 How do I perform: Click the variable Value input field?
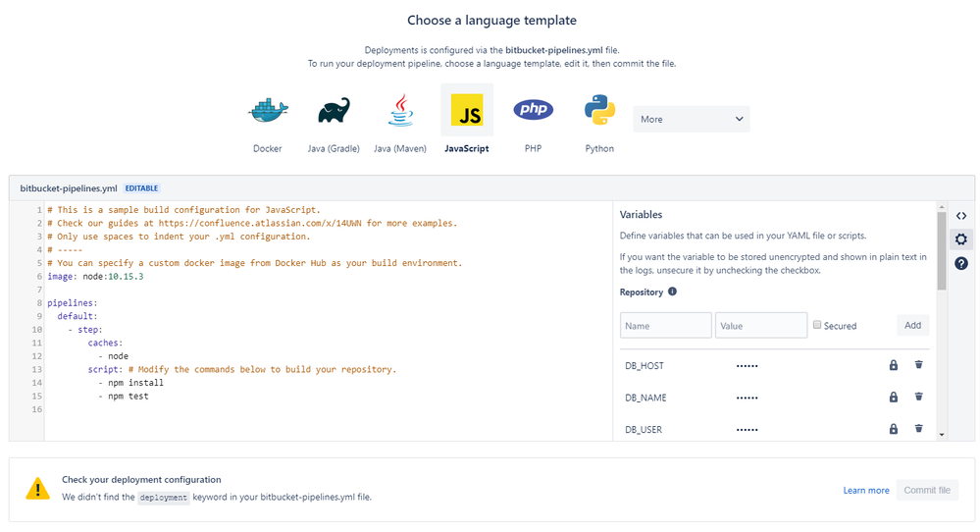coord(761,325)
